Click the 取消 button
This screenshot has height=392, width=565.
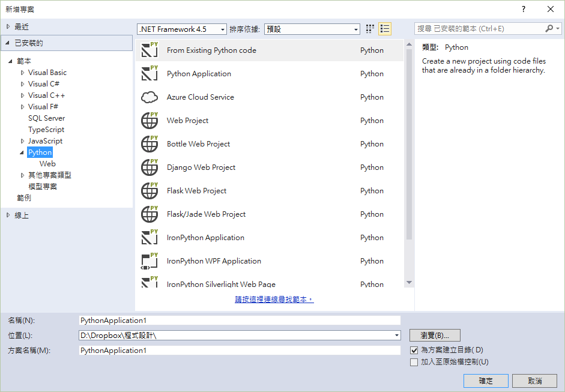coord(535,381)
